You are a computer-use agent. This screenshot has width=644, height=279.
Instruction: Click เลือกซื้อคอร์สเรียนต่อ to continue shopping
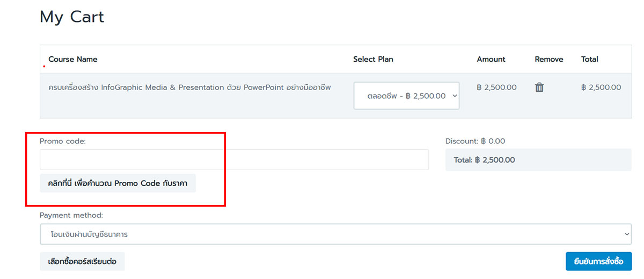(82, 261)
